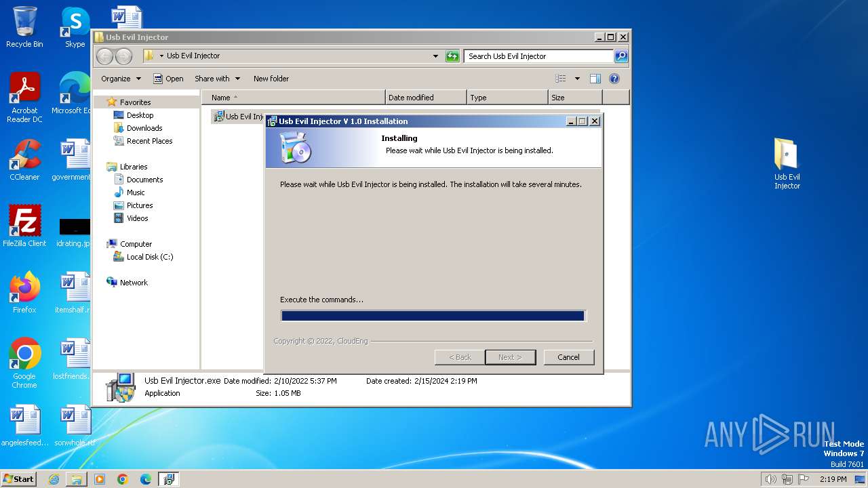Select Libraries in the navigation pane
Screen dimensions: 868x488
coord(134,167)
